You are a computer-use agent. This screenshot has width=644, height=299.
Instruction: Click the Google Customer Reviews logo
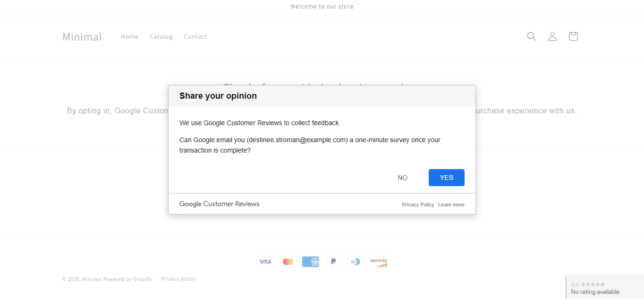[x=220, y=204]
